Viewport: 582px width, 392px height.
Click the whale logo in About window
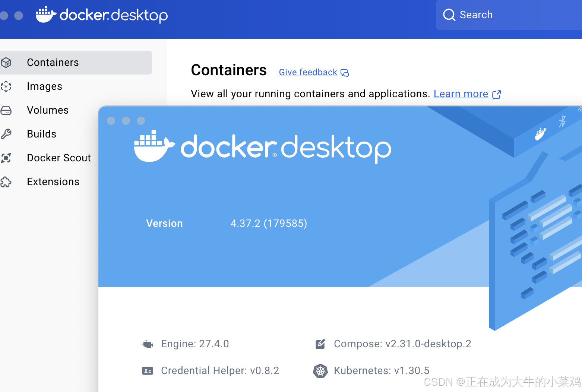pyautogui.click(x=154, y=146)
